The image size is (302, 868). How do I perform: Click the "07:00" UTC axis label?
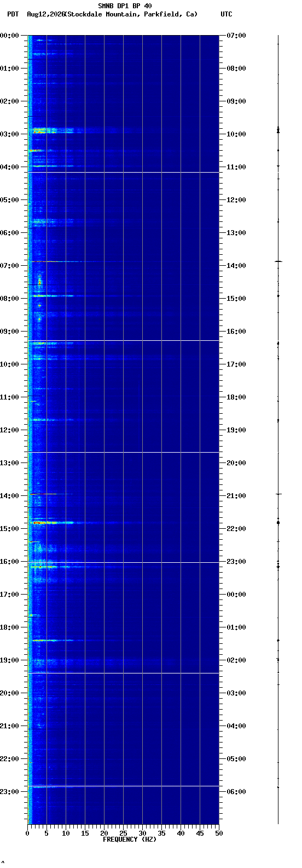pos(236,36)
